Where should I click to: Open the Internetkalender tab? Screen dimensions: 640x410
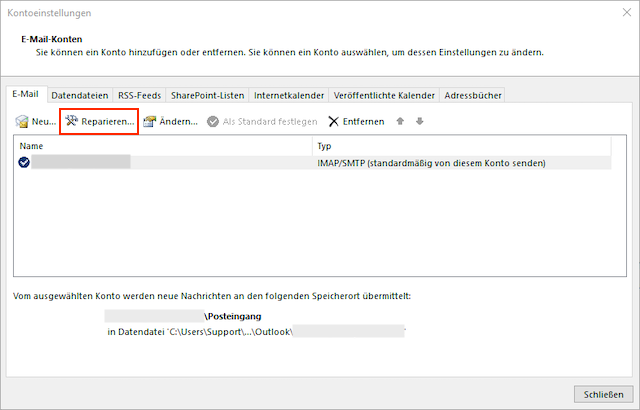coord(289,95)
